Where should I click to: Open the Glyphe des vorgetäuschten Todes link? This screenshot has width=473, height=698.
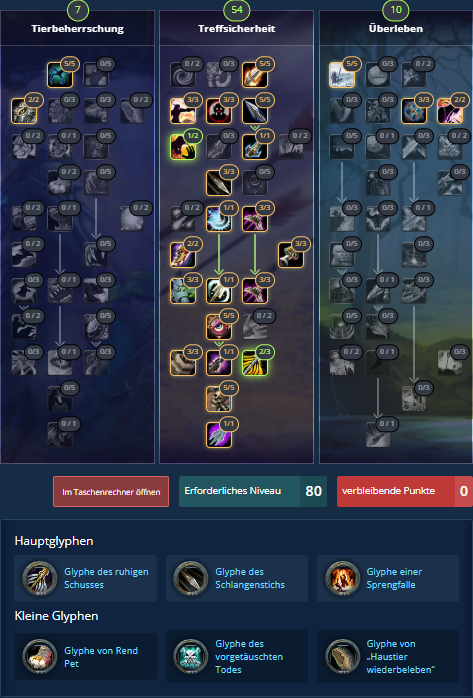(249, 657)
